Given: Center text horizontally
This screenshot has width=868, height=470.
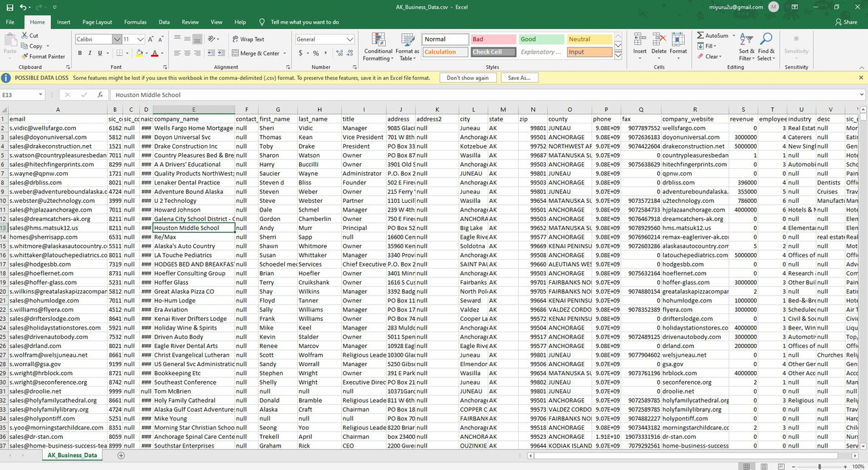Looking at the screenshot, I should click(x=188, y=53).
